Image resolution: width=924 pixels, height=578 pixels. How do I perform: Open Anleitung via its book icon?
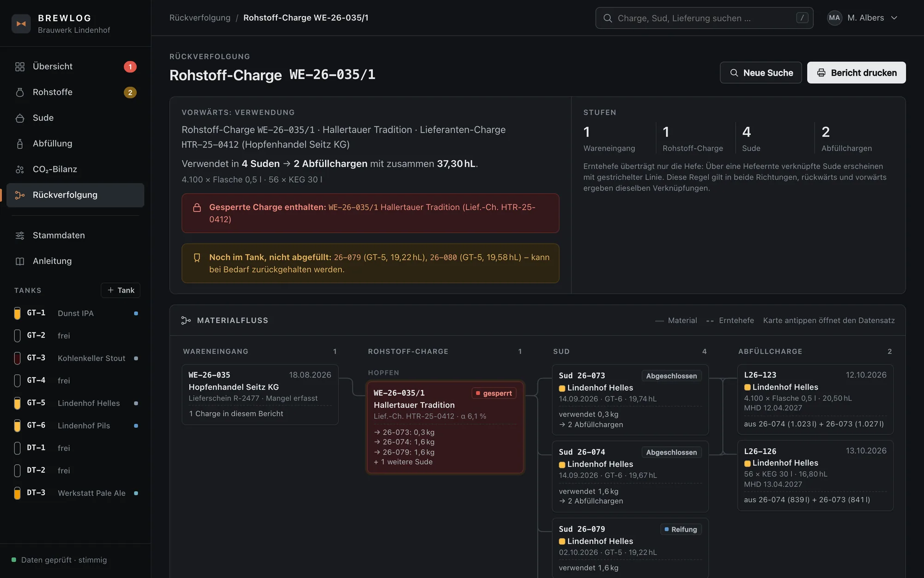(x=20, y=261)
